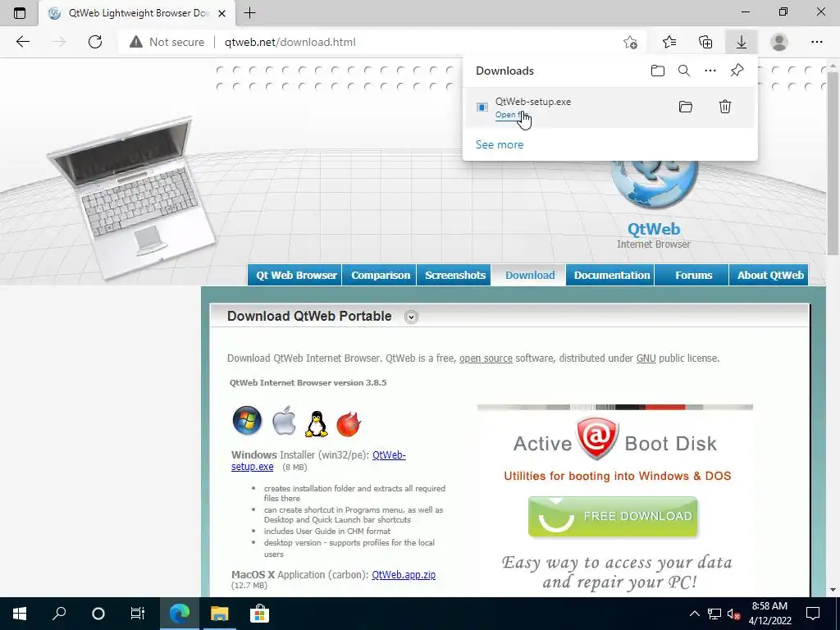Reload the page with the Refresh icon
The width and height of the screenshot is (840, 630).
click(95, 42)
